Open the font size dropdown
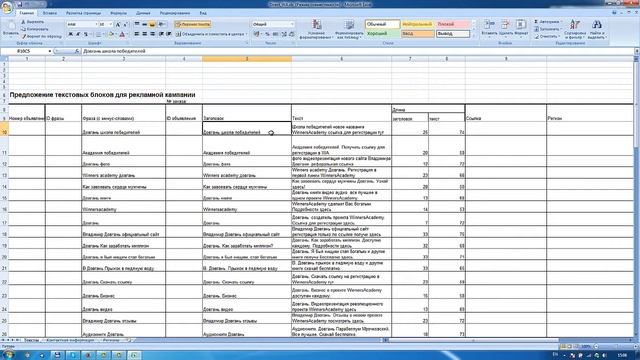The width and height of the screenshot is (640, 360). (x=111, y=24)
